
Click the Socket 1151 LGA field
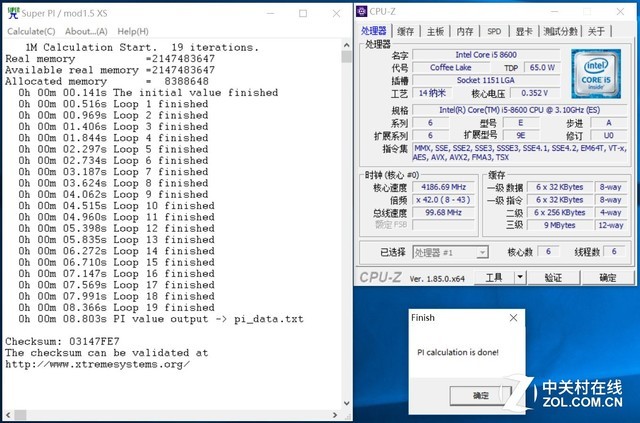pyautogui.click(x=486, y=80)
